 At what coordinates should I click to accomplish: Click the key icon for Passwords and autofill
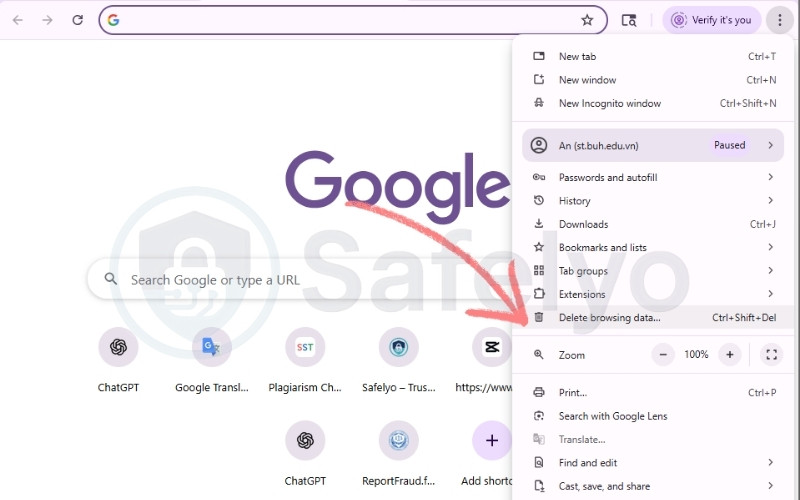(x=539, y=177)
